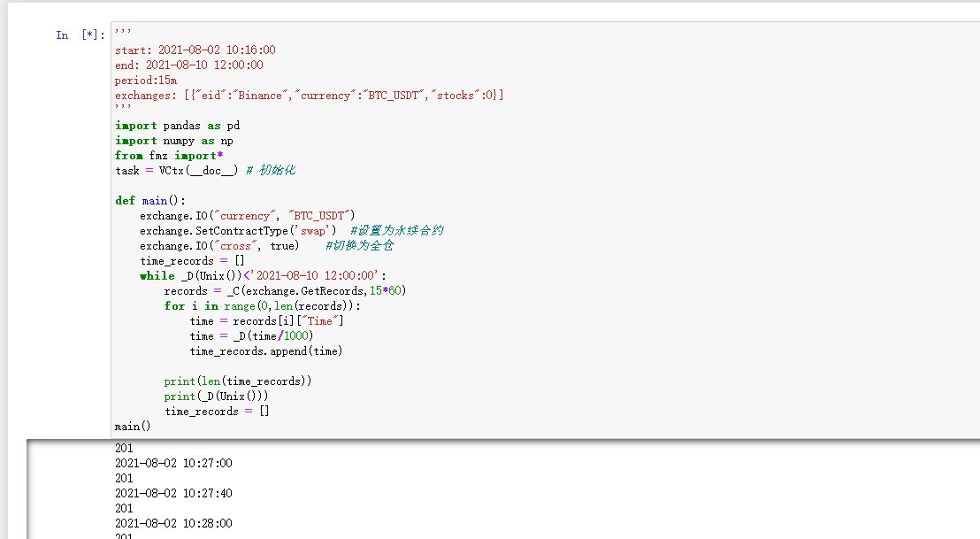
Task: Place cursor on the start: 2021-08-02 line
Action: coord(195,50)
